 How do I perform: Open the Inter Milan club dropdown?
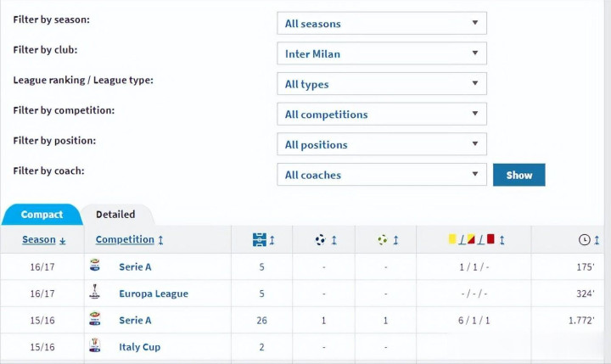pyautogui.click(x=382, y=53)
